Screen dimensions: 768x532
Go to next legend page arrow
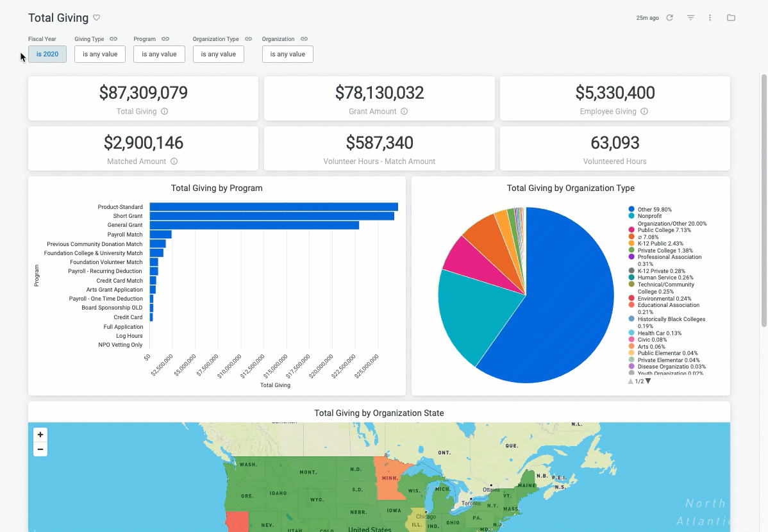pyautogui.click(x=648, y=381)
